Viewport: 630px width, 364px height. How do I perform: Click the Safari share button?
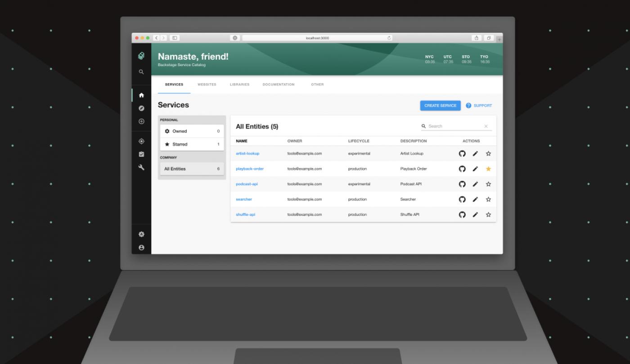(x=476, y=38)
